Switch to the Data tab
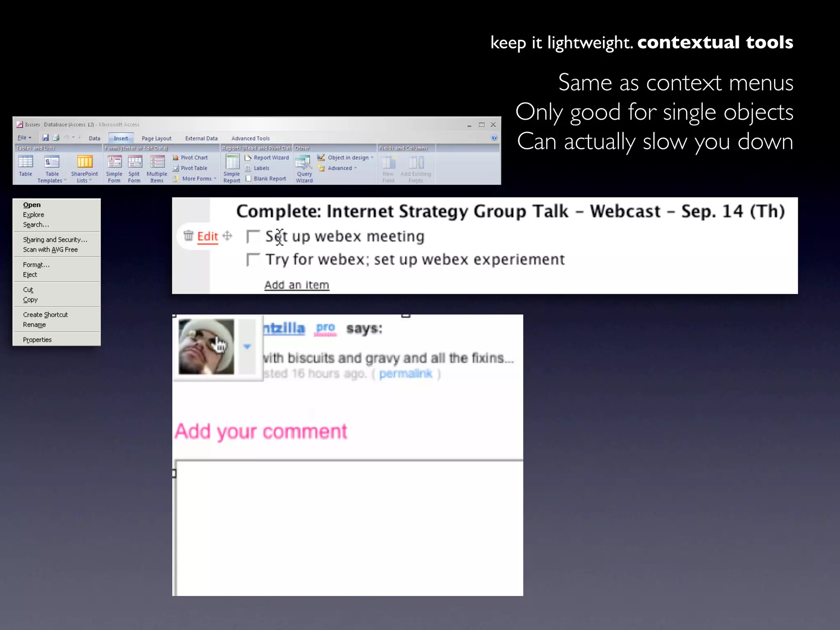 (95, 139)
